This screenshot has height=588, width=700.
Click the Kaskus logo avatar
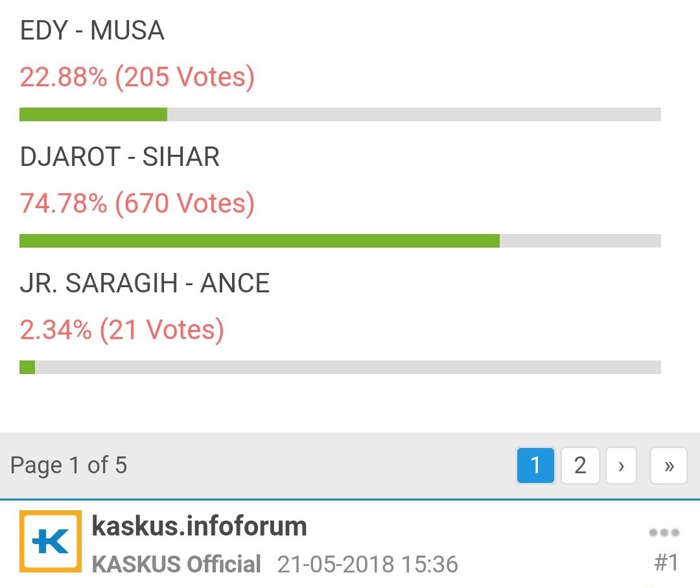pos(51,541)
